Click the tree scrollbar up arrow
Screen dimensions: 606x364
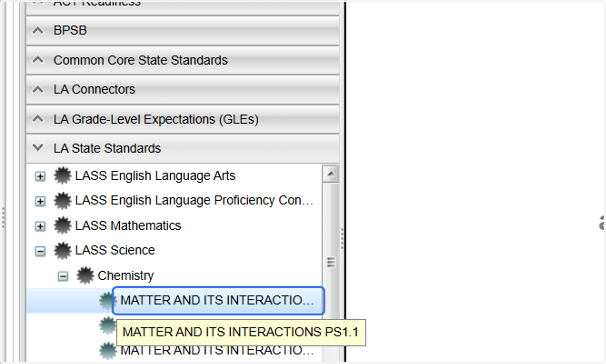tap(330, 174)
